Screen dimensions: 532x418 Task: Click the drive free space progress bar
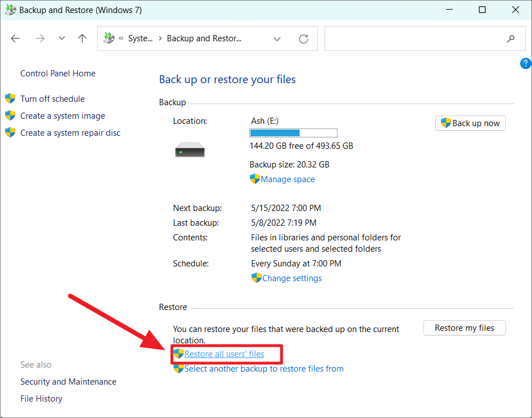[x=293, y=132]
